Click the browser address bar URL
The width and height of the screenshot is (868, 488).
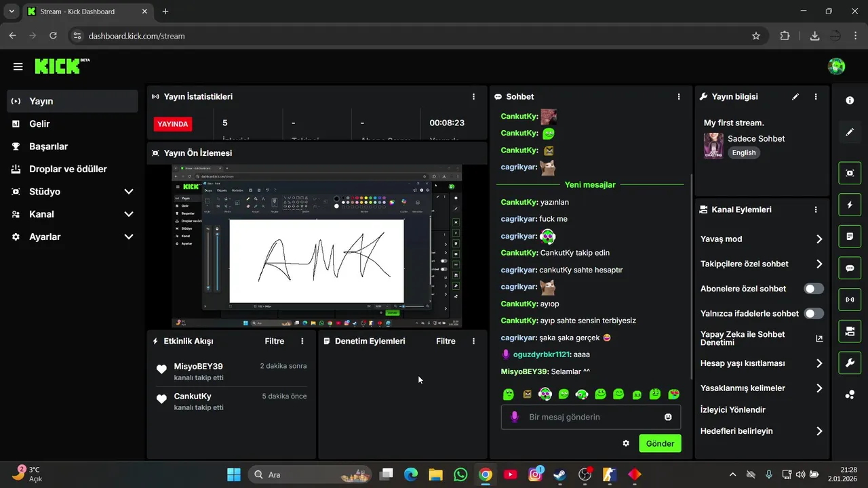coord(136,36)
